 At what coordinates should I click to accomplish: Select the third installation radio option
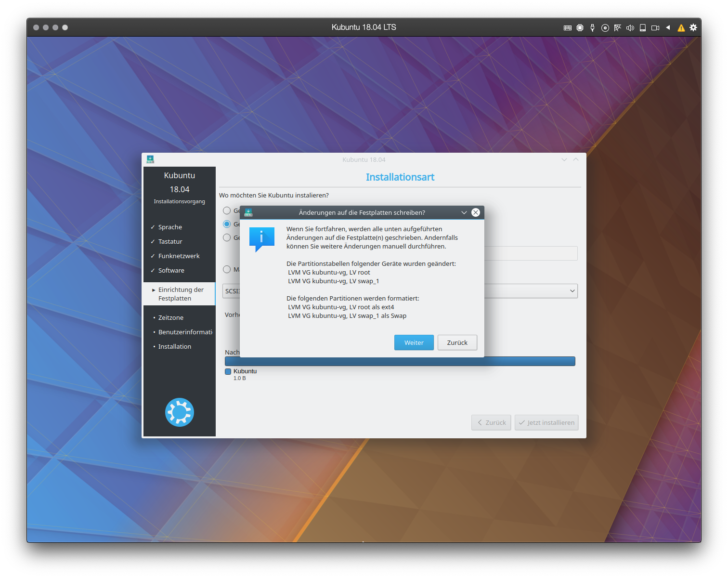pyautogui.click(x=227, y=237)
